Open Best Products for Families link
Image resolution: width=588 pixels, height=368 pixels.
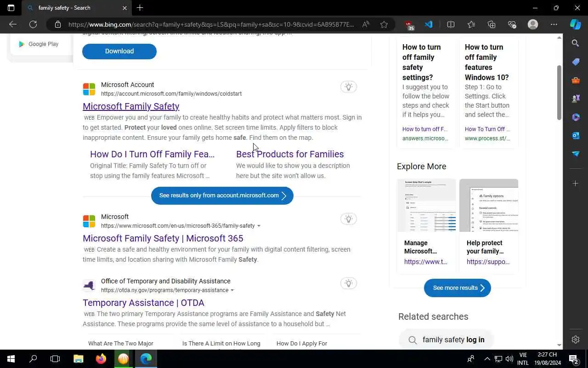click(290, 154)
